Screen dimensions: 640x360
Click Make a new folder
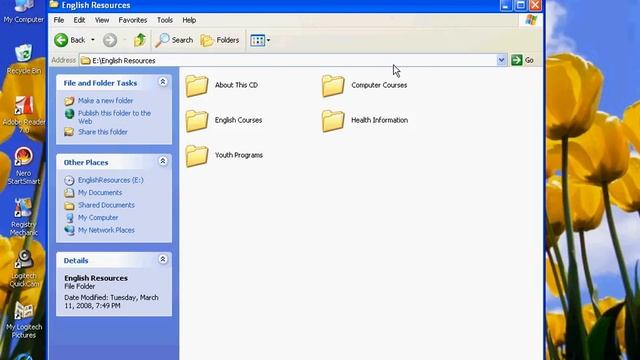105,100
